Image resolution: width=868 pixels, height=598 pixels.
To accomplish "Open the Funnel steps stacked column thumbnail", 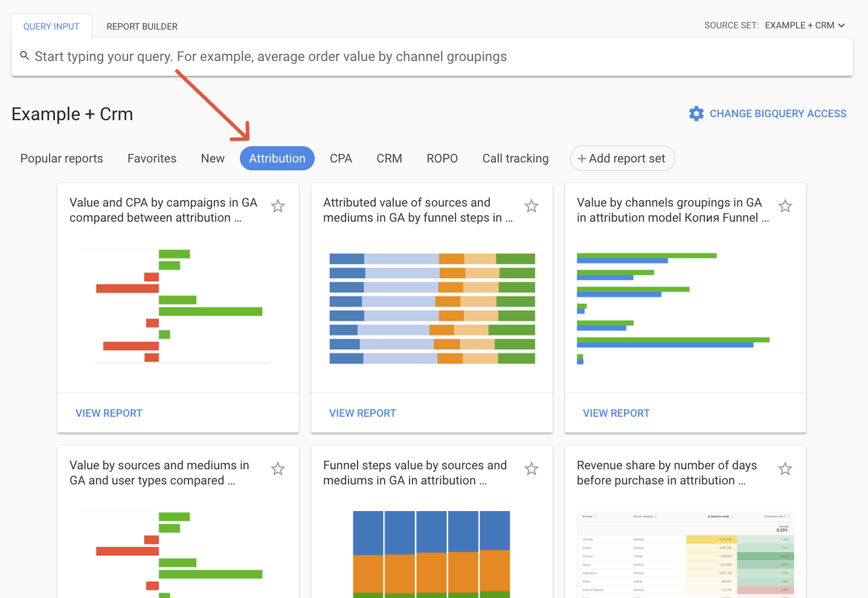I will coord(432,554).
